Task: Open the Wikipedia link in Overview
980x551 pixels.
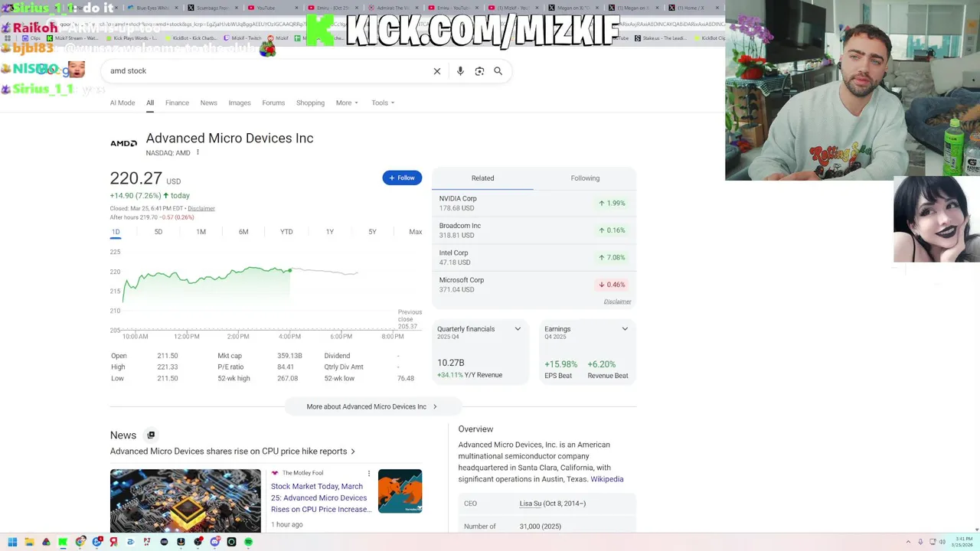Action: coord(606,479)
